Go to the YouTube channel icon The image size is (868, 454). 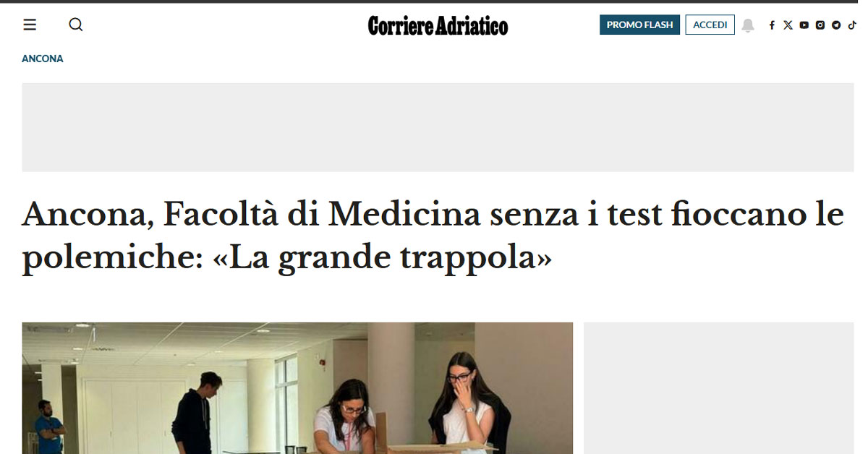(804, 25)
